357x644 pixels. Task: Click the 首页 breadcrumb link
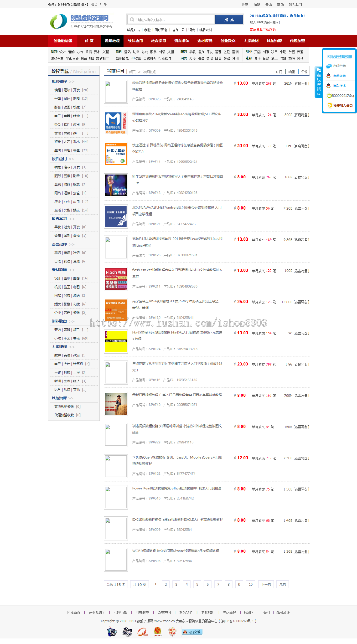tap(132, 72)
